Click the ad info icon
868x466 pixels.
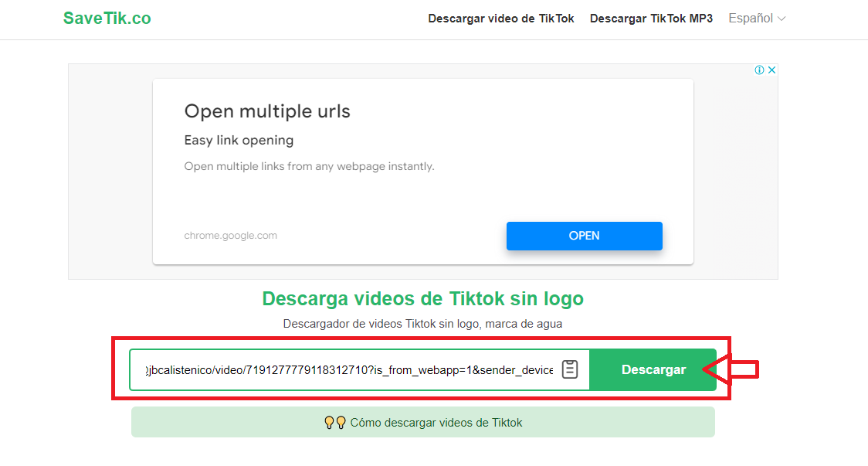coord(760,70)
